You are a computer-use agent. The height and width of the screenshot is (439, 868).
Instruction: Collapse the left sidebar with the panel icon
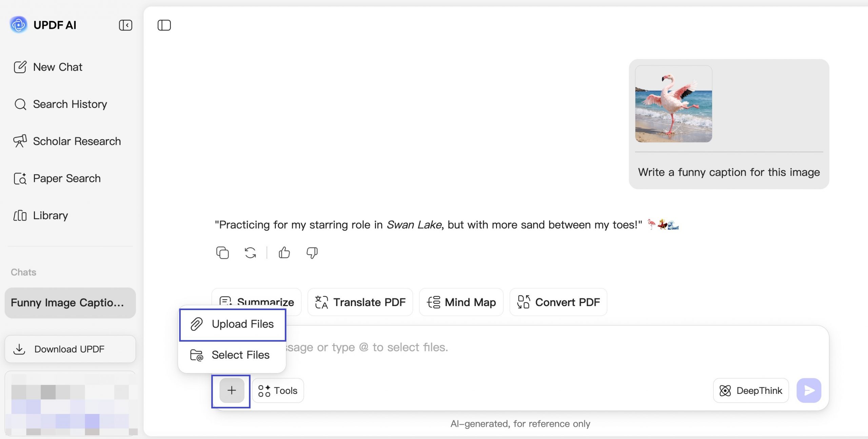125,25
